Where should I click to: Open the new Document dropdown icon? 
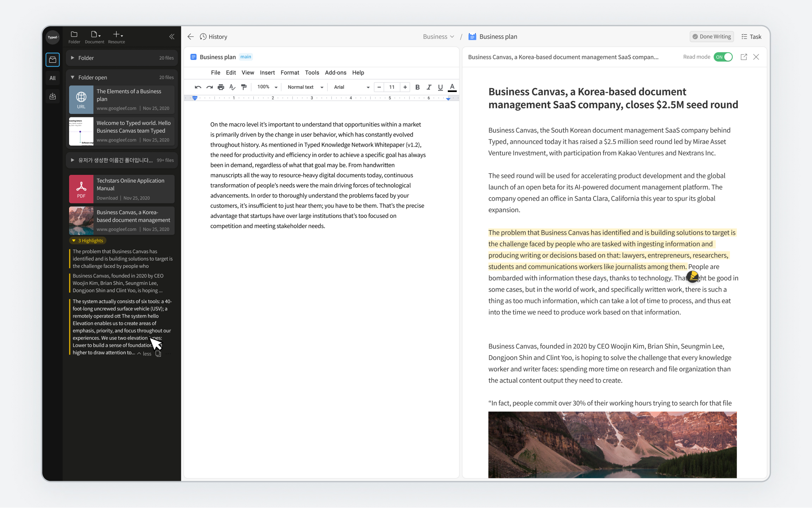[94, 37]
